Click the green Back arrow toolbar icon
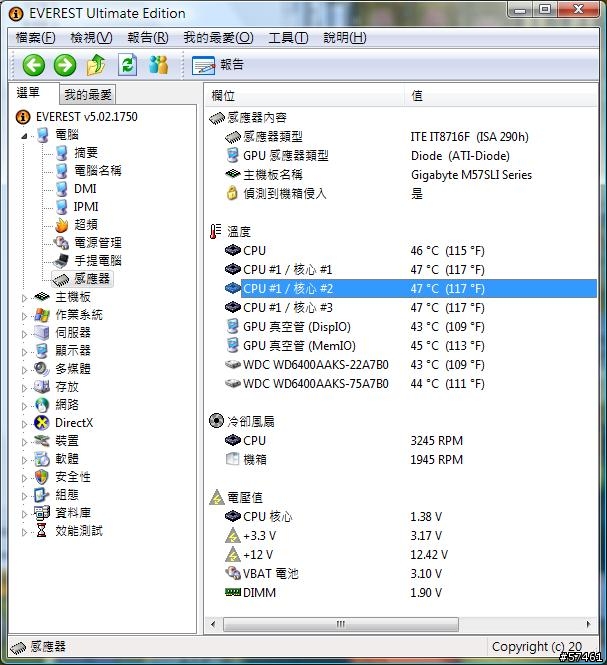The height and width of the screenshot is (665, 607). point(34,65)
